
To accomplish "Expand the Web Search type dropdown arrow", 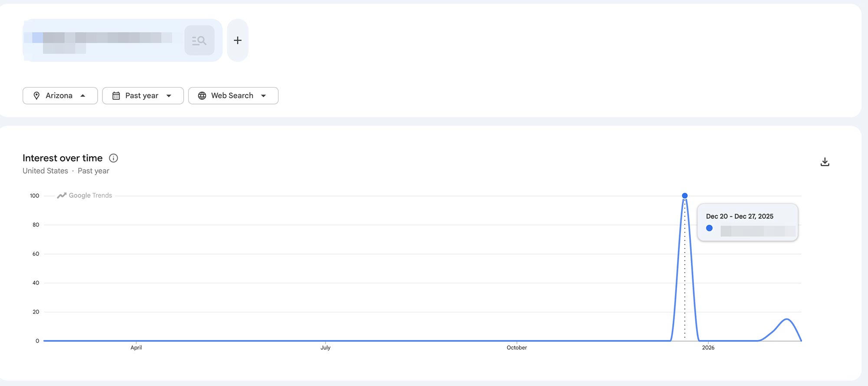I will coord(263,96).
